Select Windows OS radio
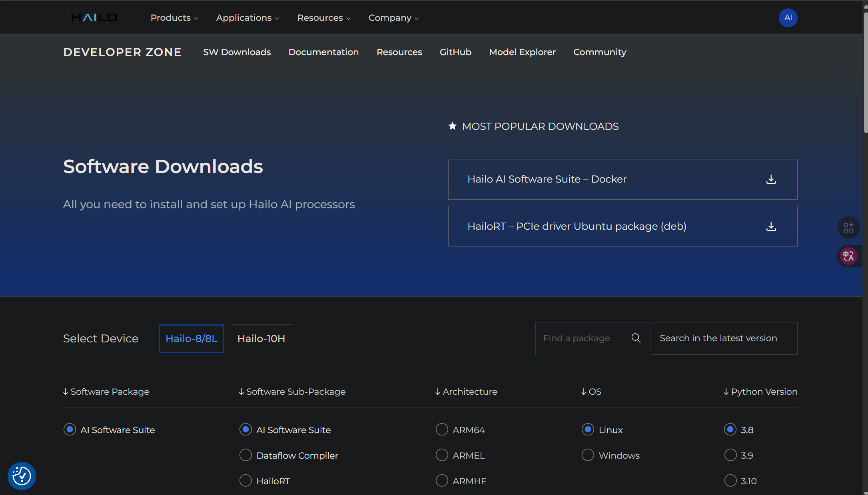 [x=588, y=455]
